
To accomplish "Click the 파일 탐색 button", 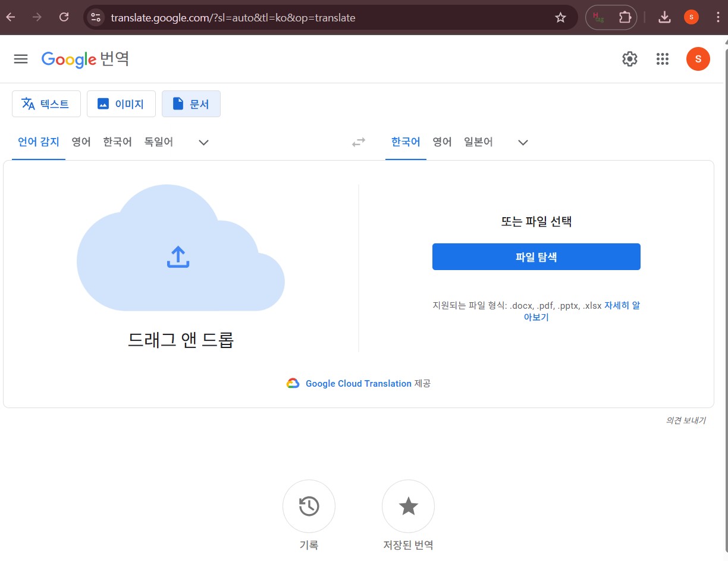I will 536,256.
